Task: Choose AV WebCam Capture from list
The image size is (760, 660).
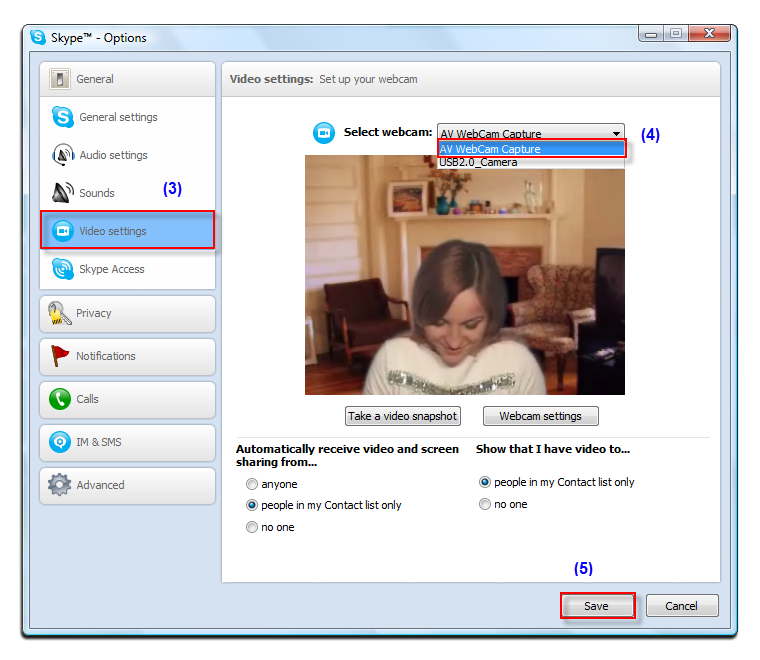Action: click(531, 149)
